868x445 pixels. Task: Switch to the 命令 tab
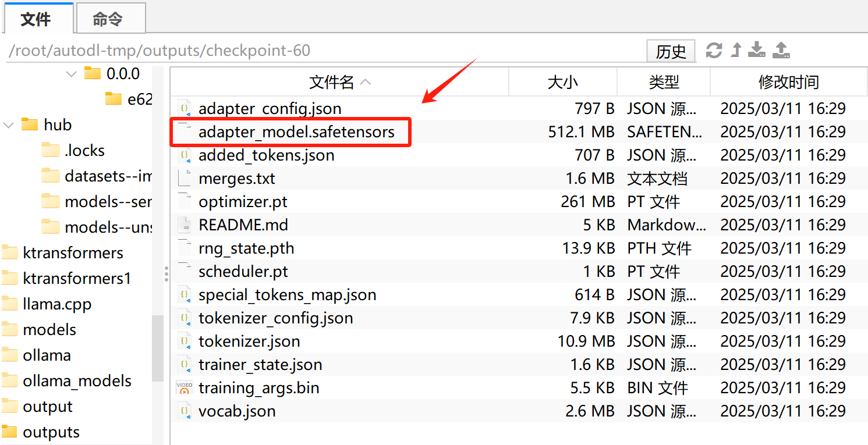point(110,19)
